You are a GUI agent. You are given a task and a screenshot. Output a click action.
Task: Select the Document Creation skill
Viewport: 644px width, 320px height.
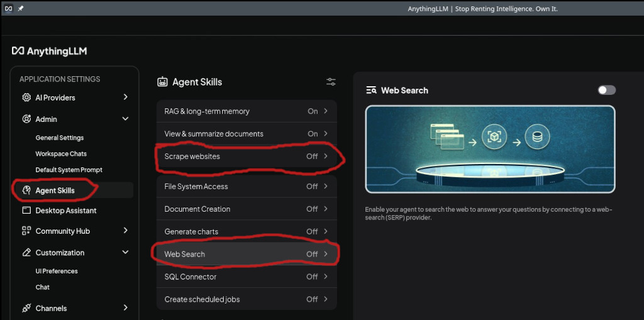point(247,209)
